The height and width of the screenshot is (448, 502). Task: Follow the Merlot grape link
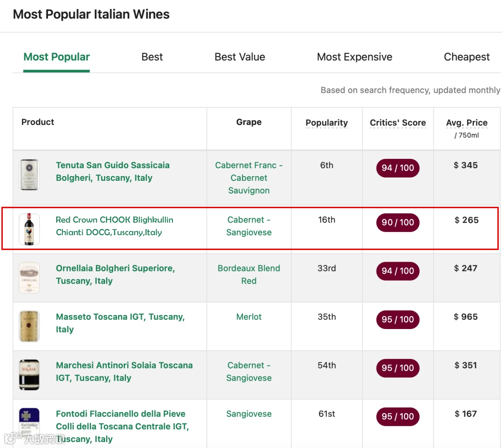(x=249, y=317)
